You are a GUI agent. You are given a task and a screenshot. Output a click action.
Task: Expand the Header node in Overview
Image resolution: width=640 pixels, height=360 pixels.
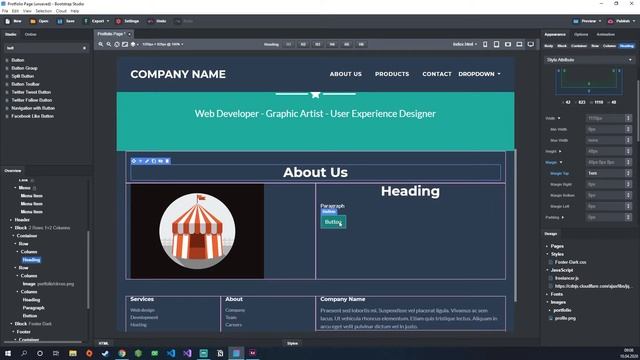point(11,220)
